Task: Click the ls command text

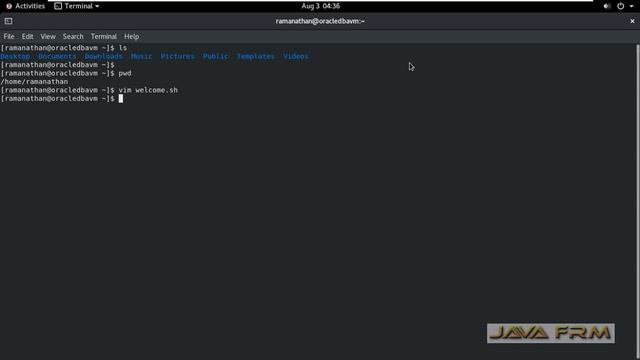Action: coord(123,48)
